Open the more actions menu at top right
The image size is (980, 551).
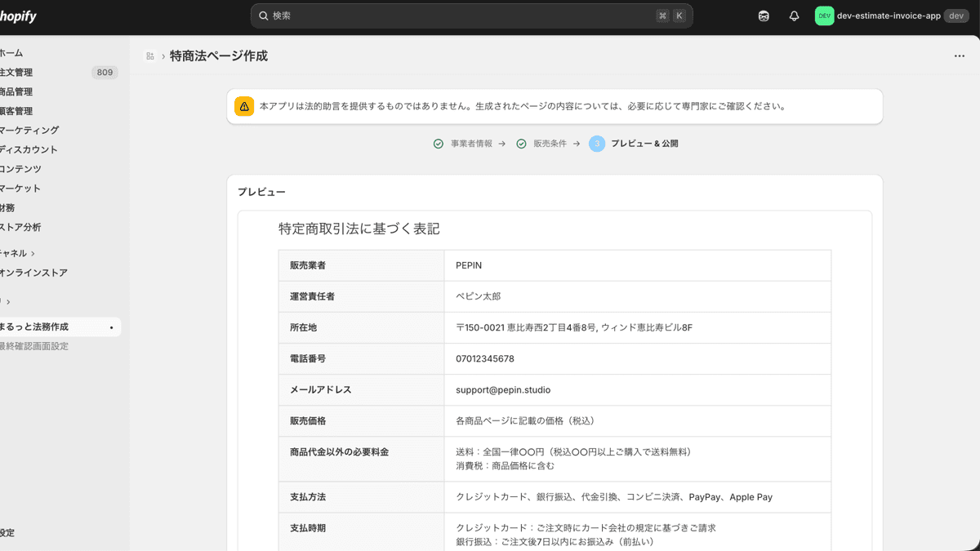[959, 56]
